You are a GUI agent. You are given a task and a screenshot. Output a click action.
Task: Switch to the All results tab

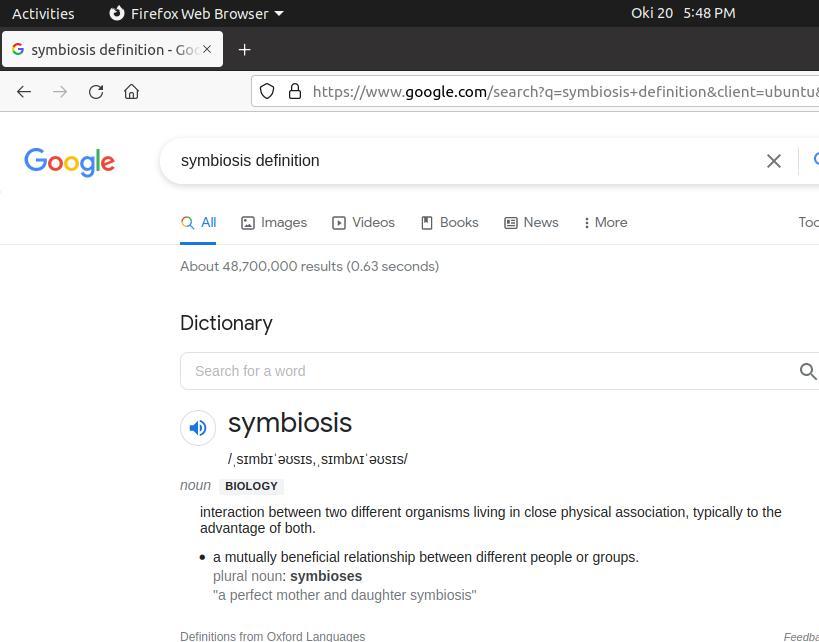click(198, 223)
